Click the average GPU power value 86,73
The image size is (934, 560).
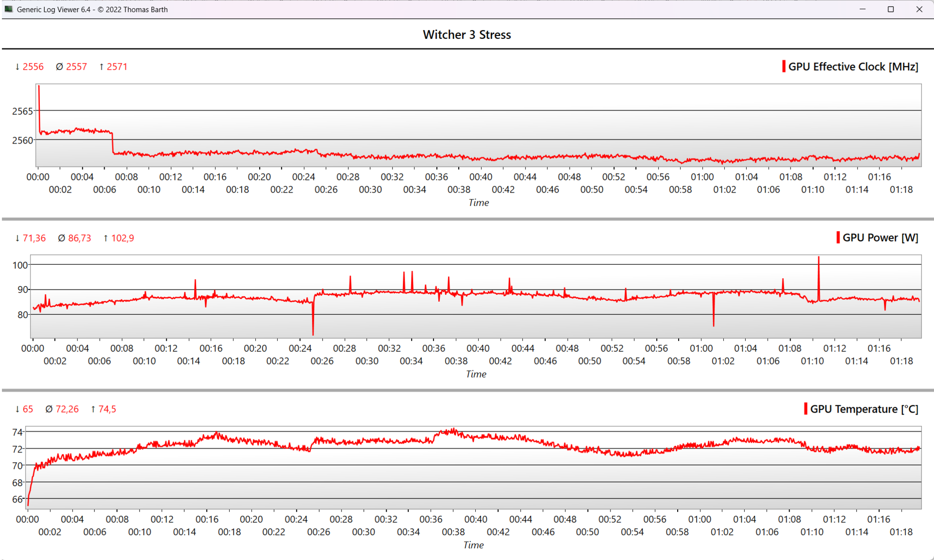79,238
